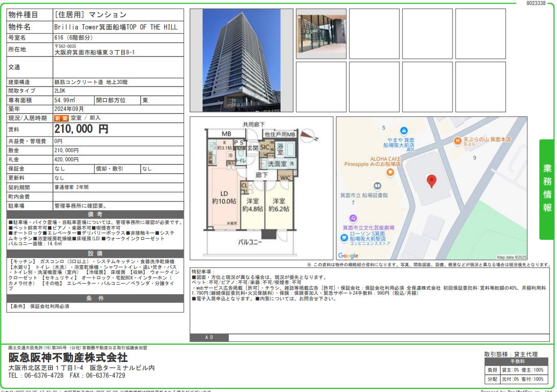Click the ローソン convenience store marker icon
Viewport: 557px width, 392px height.
[x=344, y=238]
